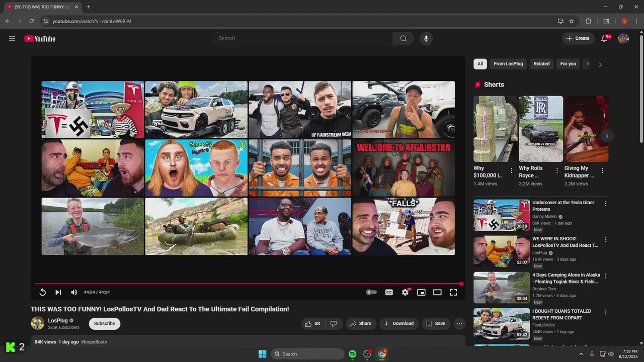Click taskbar Search box
Viewport: 644px width, 362px height.
[307, 354]
